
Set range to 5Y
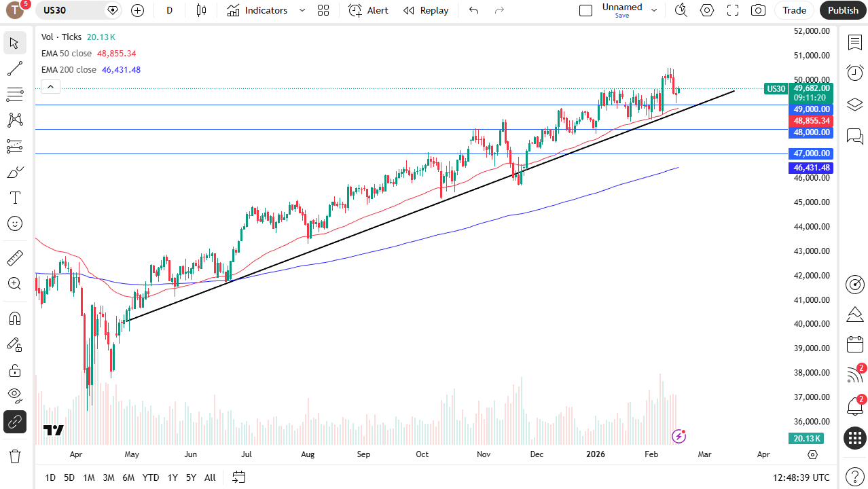[192, 477]
